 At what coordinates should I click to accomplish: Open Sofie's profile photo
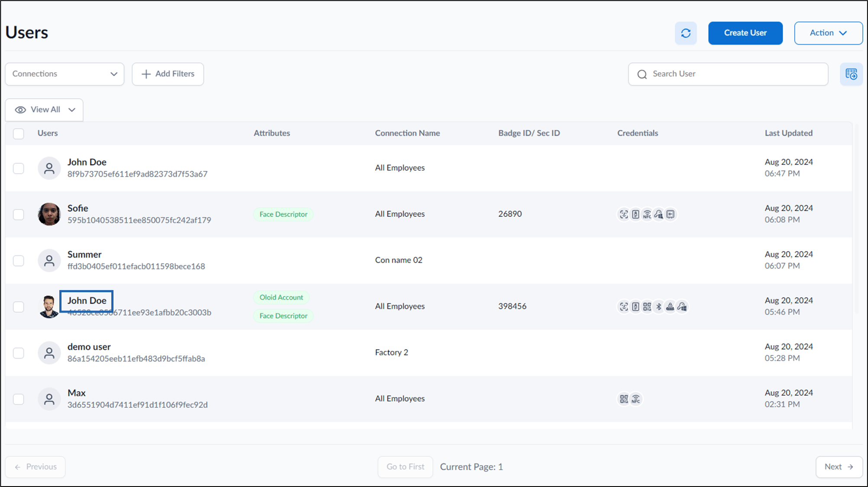coord(49,214)
